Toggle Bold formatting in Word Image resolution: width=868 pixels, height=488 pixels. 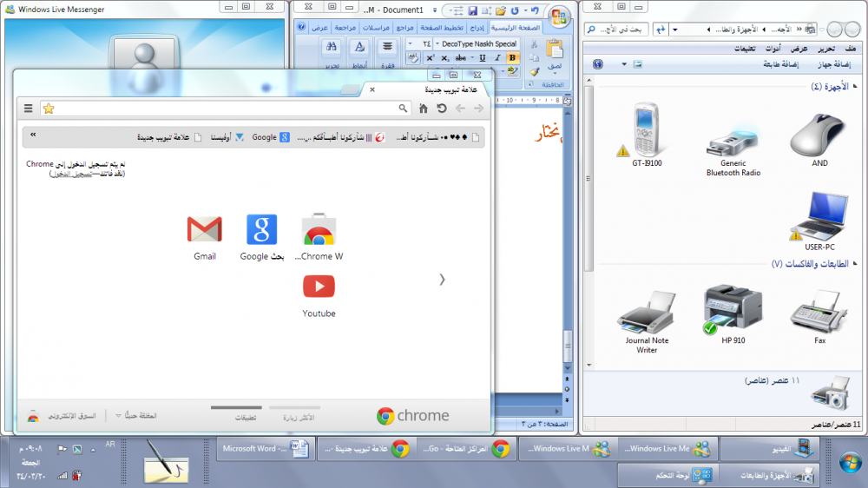pos(512,58)
